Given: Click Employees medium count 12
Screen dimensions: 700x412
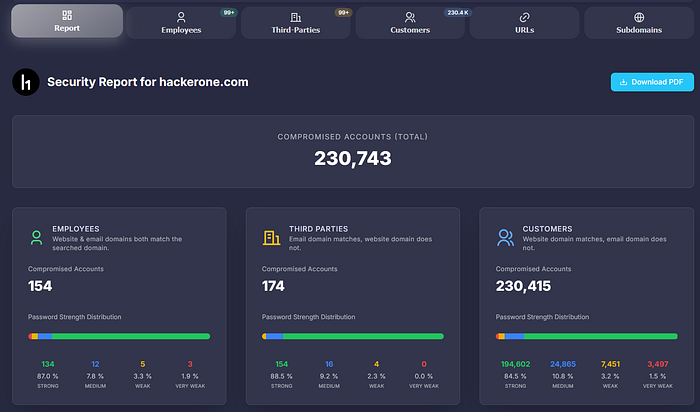Looking at the screenshot, I should point(95,364).
